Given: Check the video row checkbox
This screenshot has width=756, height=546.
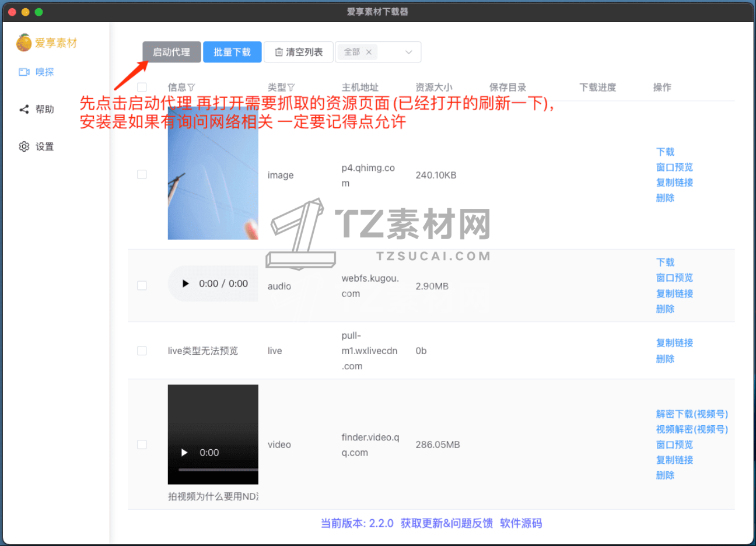Looking at the screenshot, I should (x=142, y=444).
